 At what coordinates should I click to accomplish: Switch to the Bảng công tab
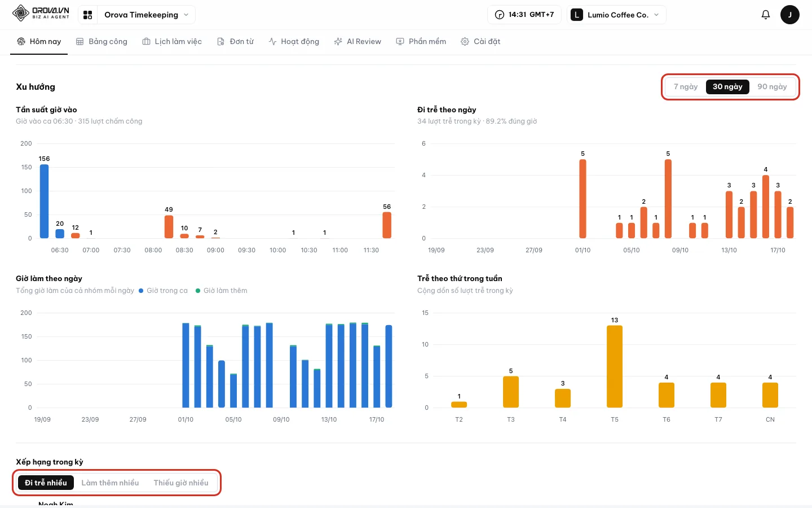[101, 42]
